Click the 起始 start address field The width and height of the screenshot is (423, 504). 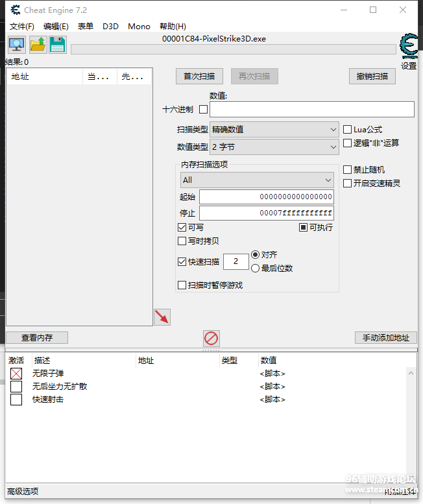point(267,197)
